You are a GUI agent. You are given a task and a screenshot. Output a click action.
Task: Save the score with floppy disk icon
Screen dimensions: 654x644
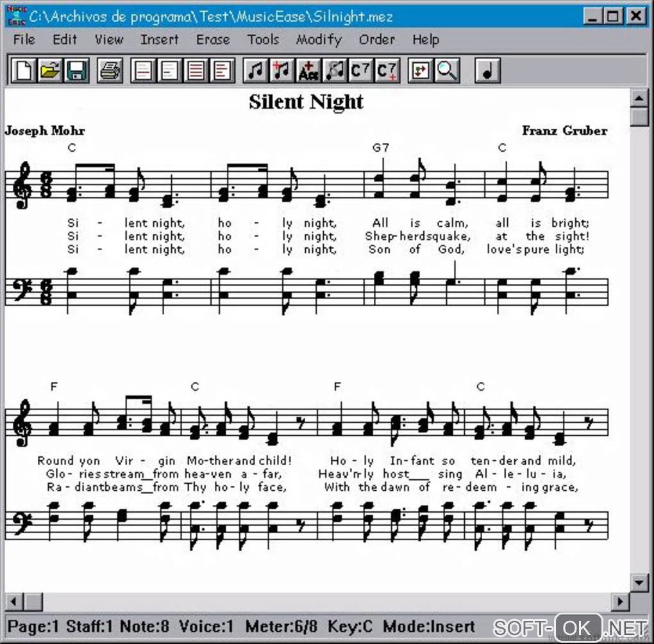click(x=76, y=70)
